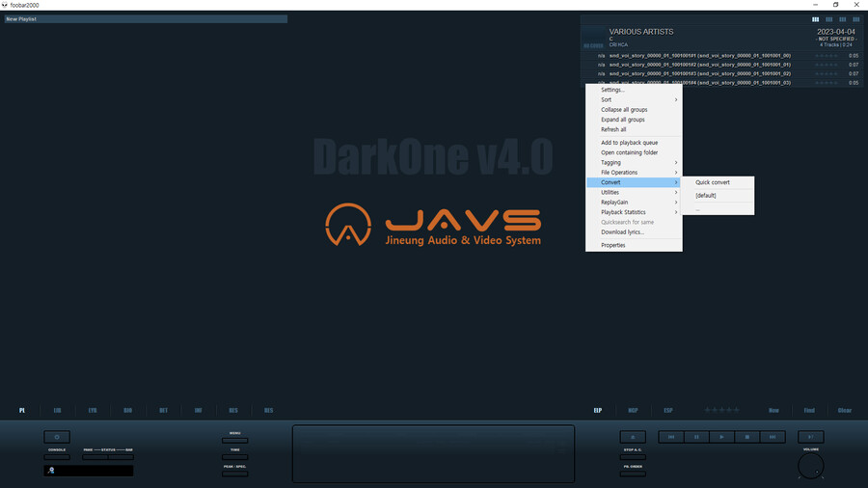This screenshot has height=488, width=868.
Task: Select the second playlist layout icon
Action: (828, 19)
